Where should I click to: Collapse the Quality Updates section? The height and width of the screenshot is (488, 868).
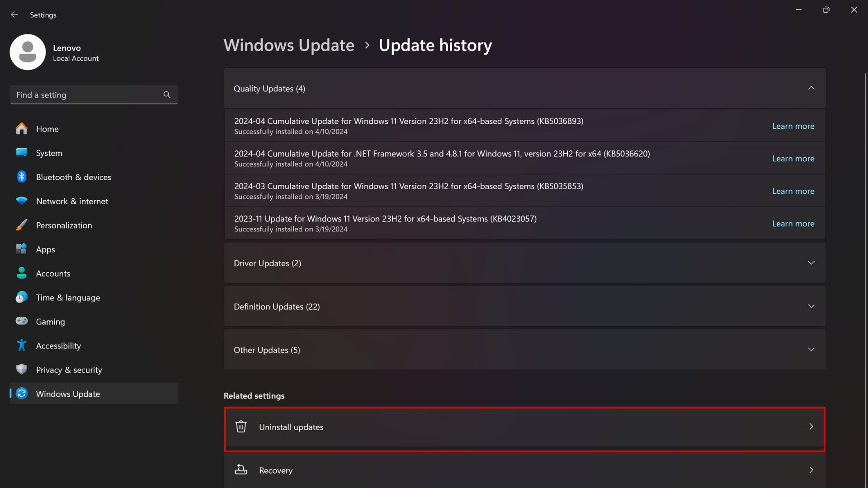[x=524, y=89]
